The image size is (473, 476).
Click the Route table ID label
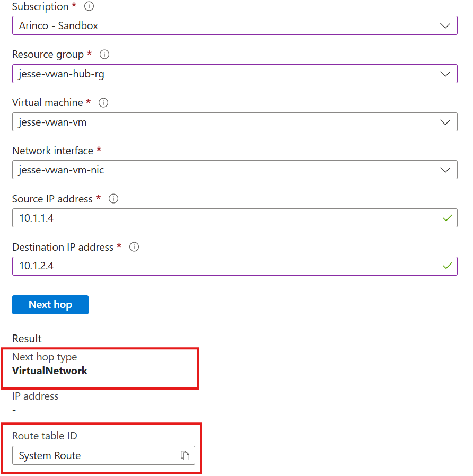[x=45, y=436]
